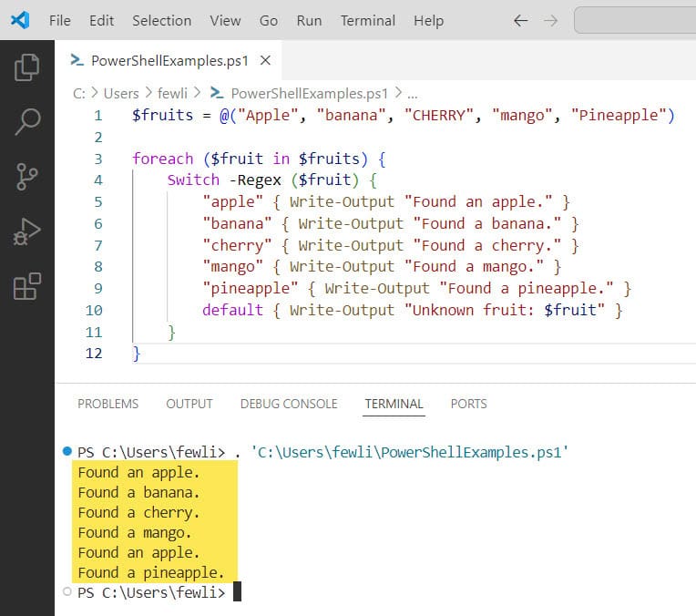Click the "Found a banana." terminal line
696x616 pixels.
tap(138, 492)
